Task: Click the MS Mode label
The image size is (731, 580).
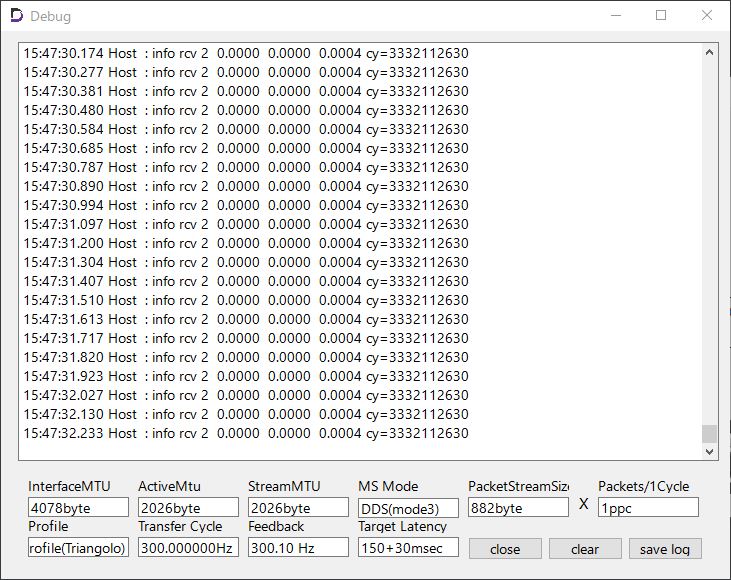Action: 388,486
